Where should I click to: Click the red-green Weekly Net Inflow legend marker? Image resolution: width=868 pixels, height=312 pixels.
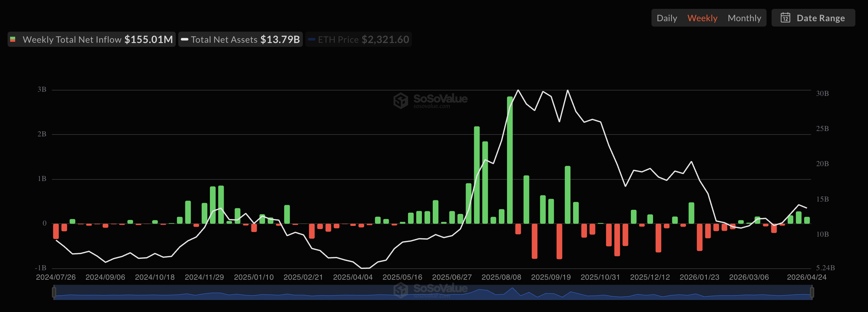pos(13,40)
